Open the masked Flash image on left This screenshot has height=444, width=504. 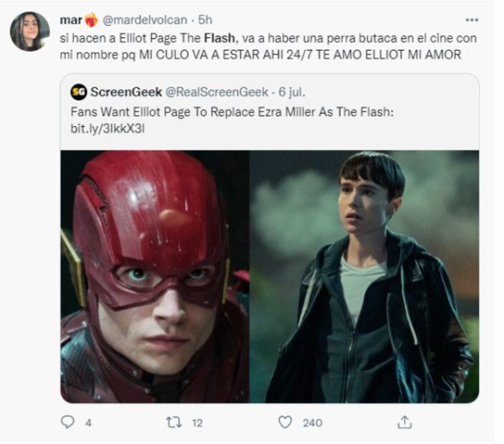(x=154, y=276)
